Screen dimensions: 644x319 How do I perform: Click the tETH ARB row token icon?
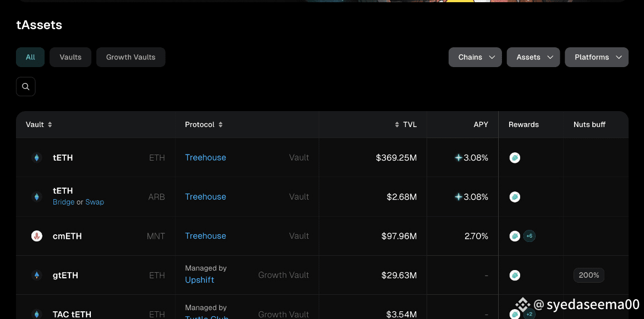click(x=37, y=197)
